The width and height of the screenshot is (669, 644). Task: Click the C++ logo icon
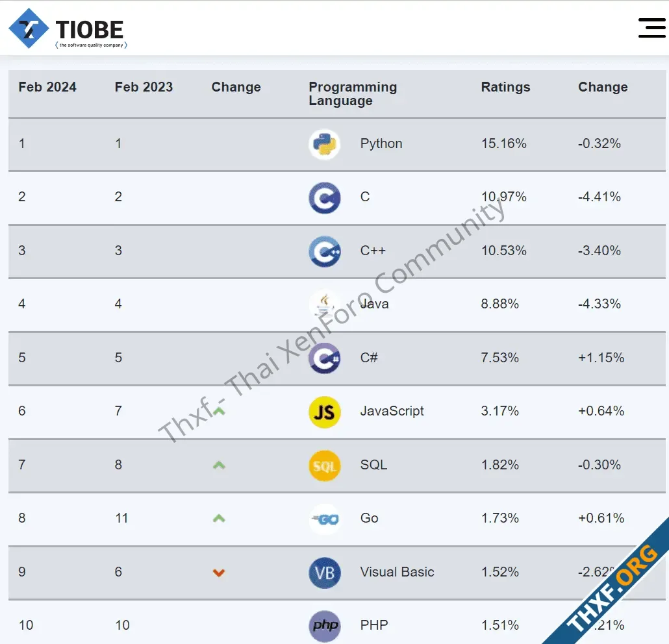(324, 251)
